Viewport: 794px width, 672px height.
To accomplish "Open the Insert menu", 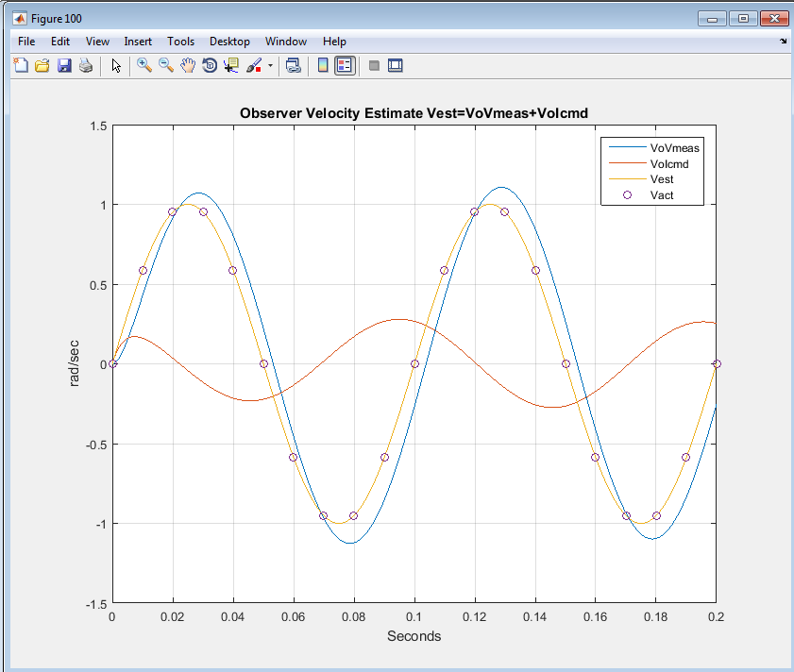I will (138, 42).
